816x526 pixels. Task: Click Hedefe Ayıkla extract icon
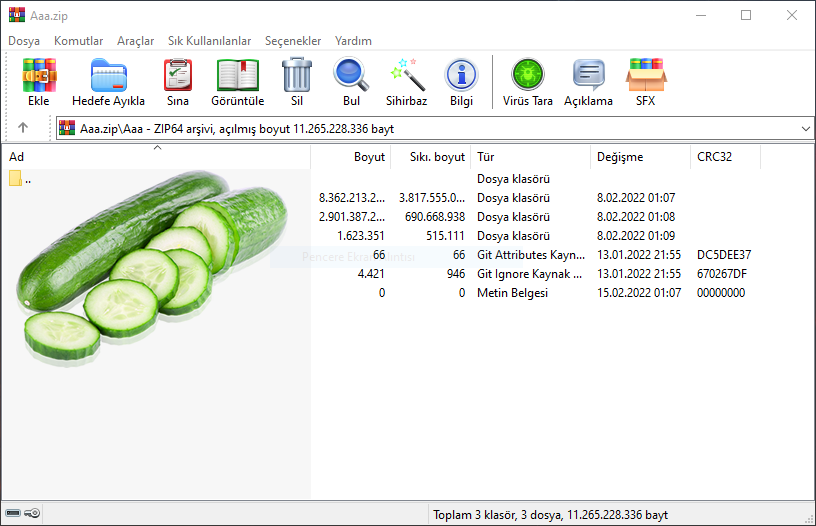108,76
